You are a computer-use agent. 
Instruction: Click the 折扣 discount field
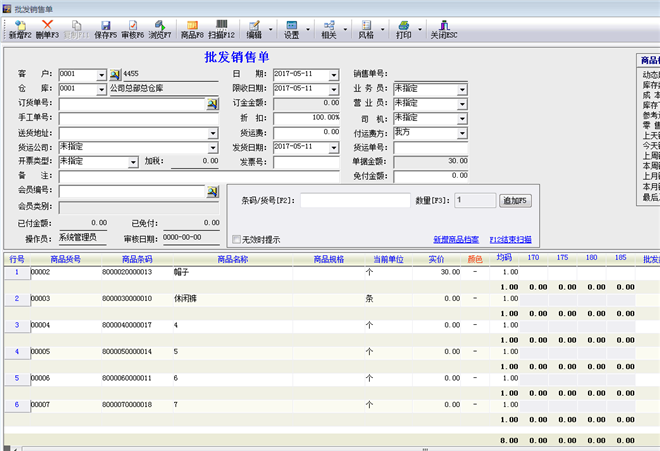pos(306,118)
